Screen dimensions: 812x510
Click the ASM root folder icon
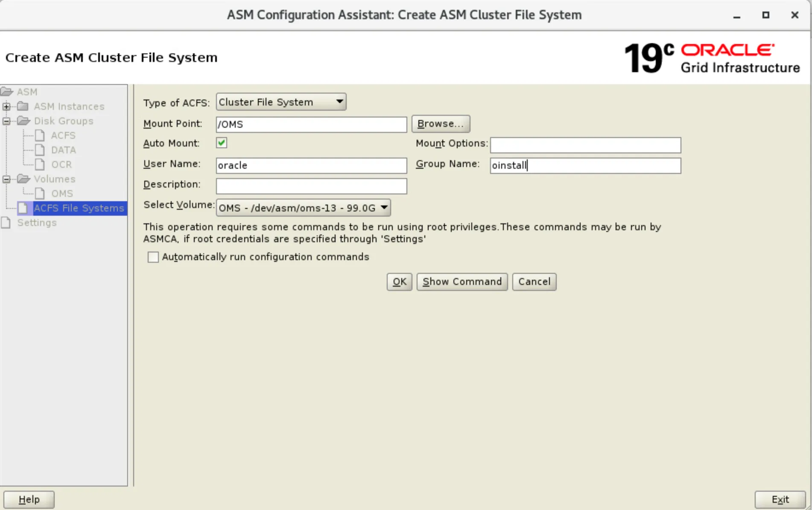7,92
